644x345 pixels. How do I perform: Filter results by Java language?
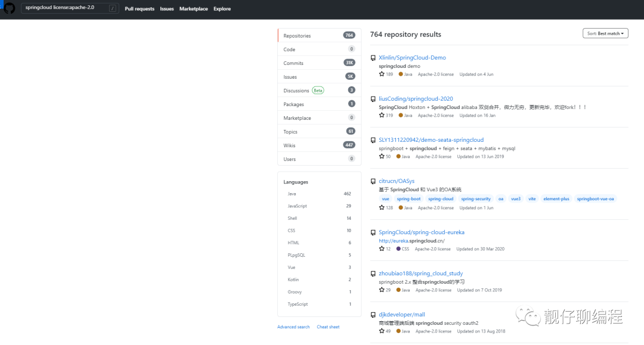point(319,194)
